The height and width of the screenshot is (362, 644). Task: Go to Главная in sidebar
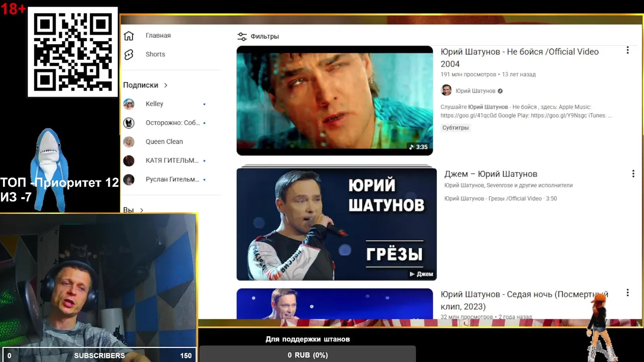pyautogui.click(x=158, y=36)
